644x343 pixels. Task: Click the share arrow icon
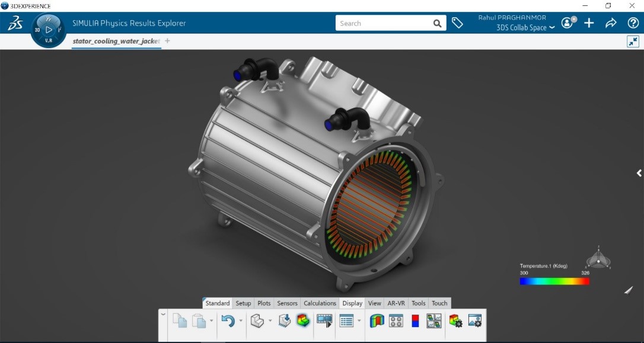click(611, 23)
